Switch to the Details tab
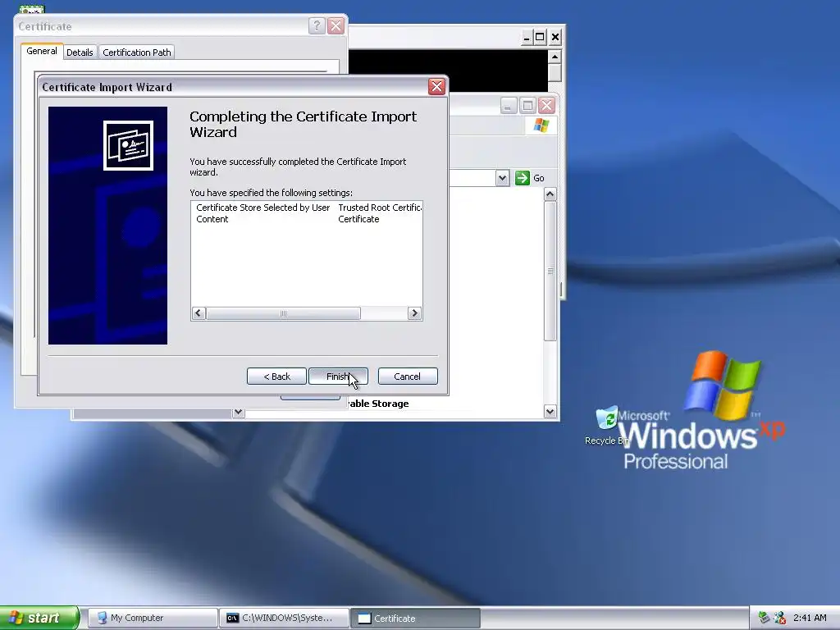 click(80, 52)
